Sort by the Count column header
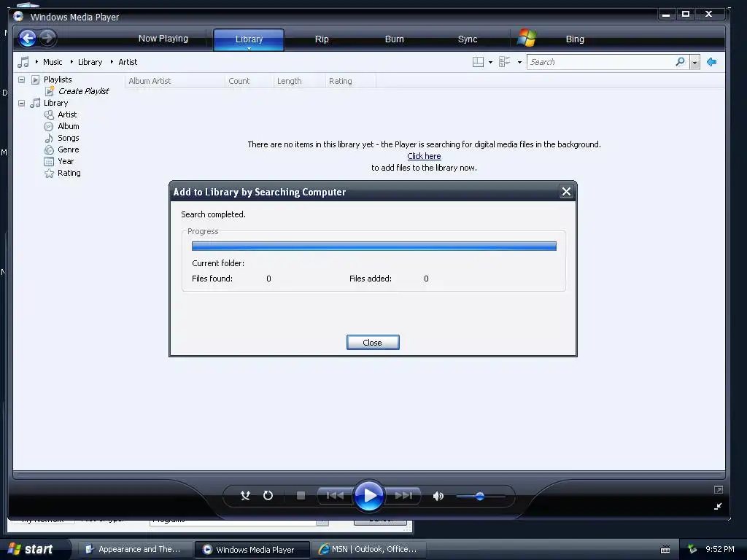 click(x=249, y=81)
